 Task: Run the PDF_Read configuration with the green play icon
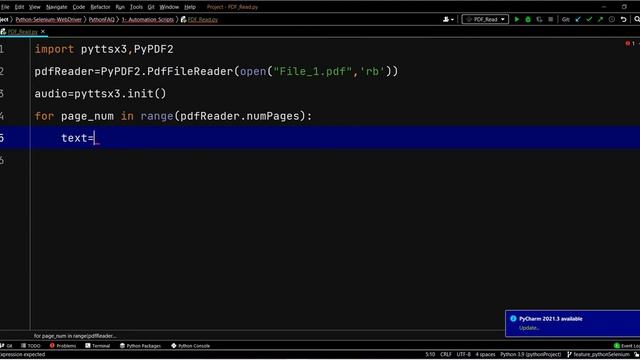tap(517, 19)
